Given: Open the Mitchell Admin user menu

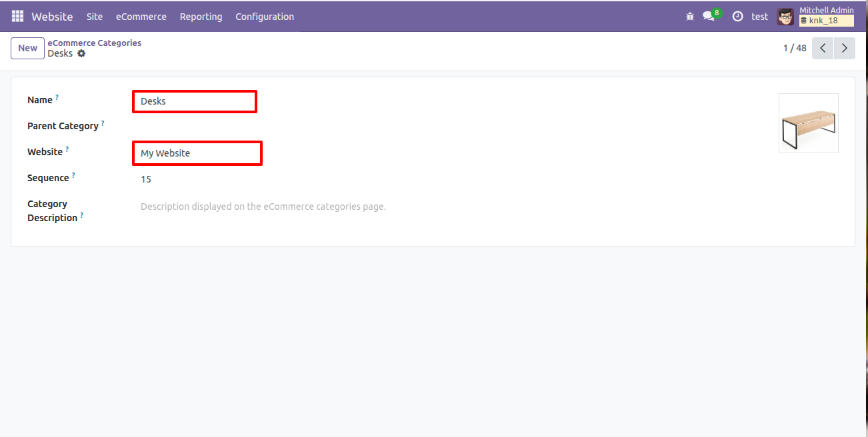Looking at the screenshot, I should pos(816,17).
